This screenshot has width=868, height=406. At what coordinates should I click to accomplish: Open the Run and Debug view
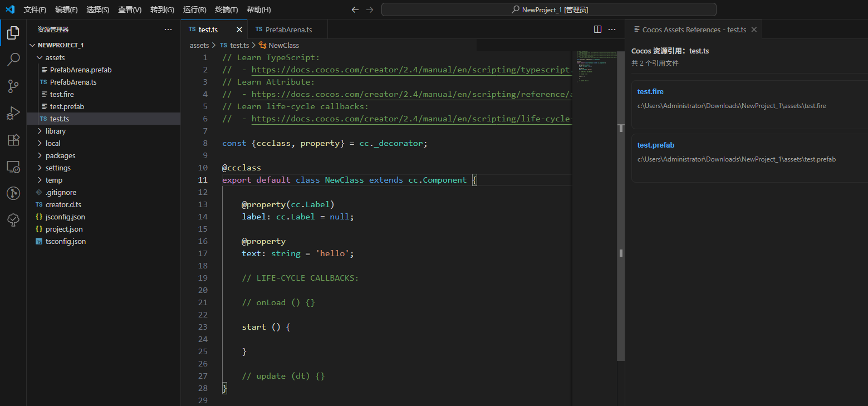point(13,113)
